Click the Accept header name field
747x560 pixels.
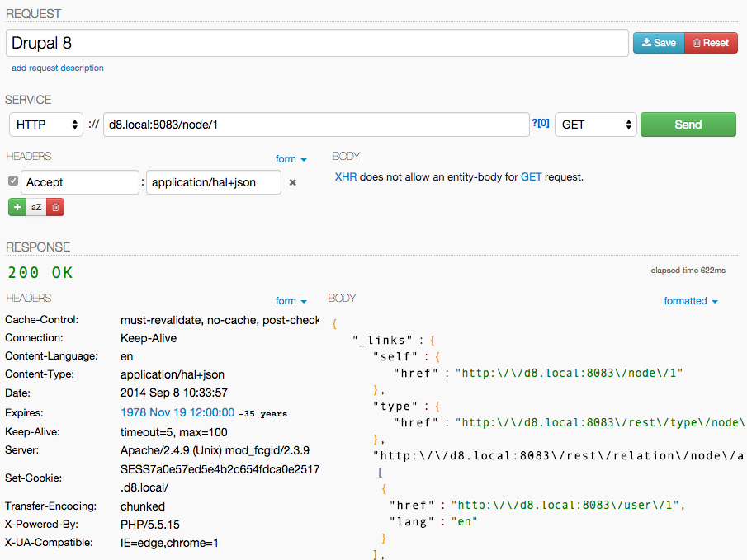[x=80, y=182]
